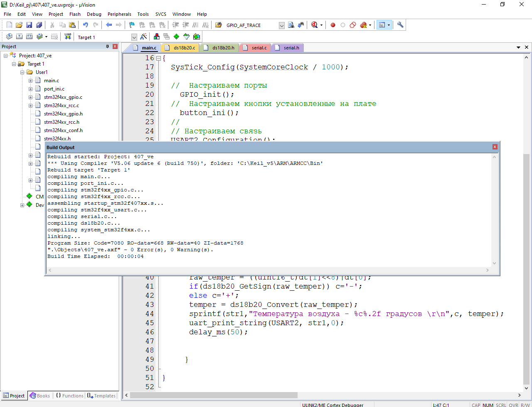Insert a bookmark with flag icon
This screenshot has width=532, height=407.
(132, 25)
